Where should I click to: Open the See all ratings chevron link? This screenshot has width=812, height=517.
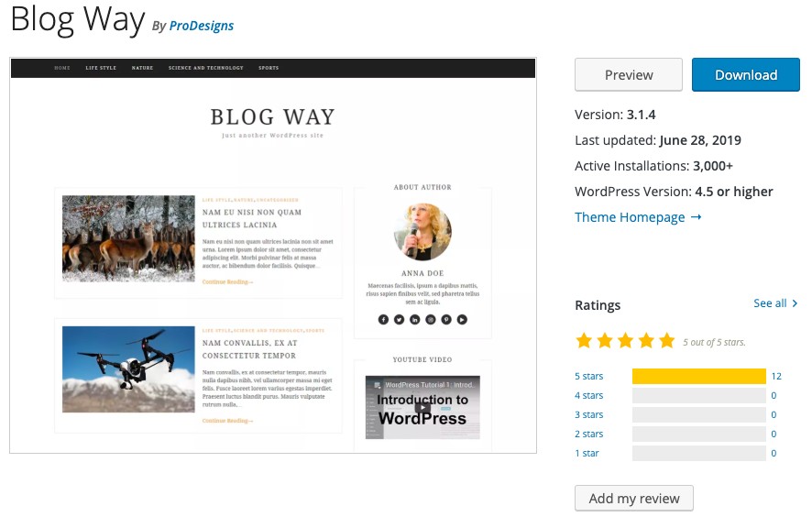point(775,303)
